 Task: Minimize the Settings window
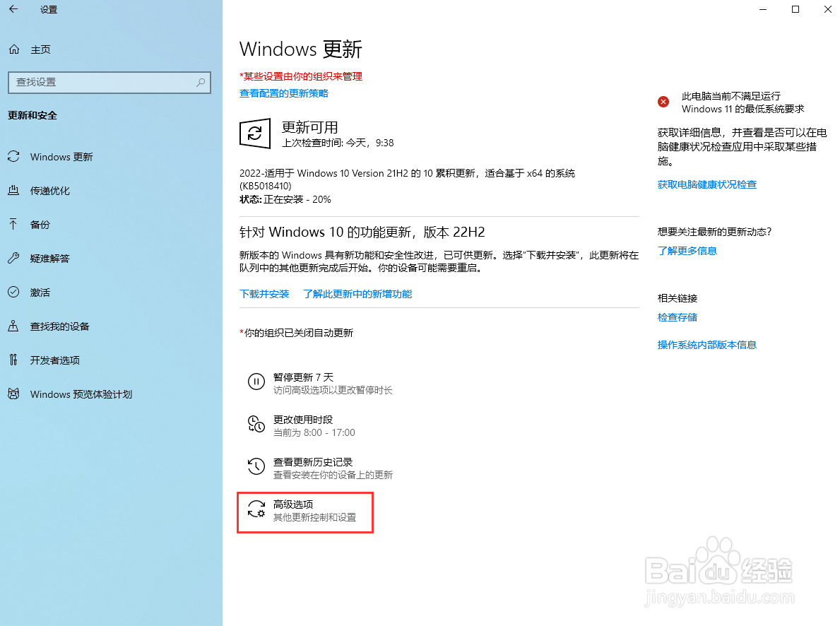coord(764,9)
